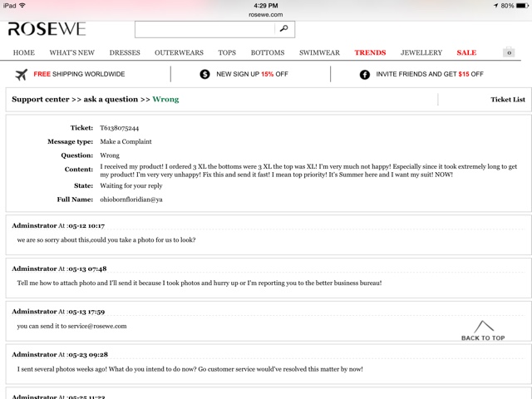
Task: Open the Ticket List link
Action: (x=508, y=100)
